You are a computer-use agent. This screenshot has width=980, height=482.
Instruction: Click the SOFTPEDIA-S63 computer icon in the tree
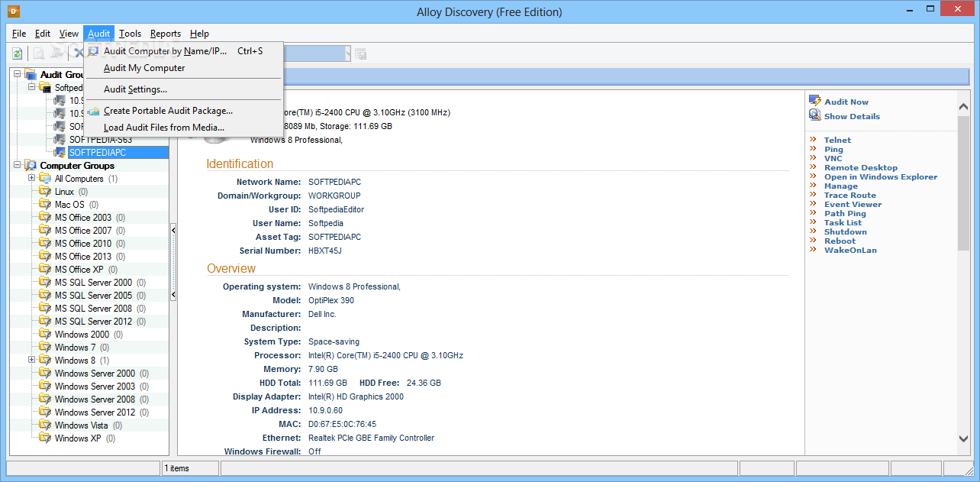click(60, 140)
